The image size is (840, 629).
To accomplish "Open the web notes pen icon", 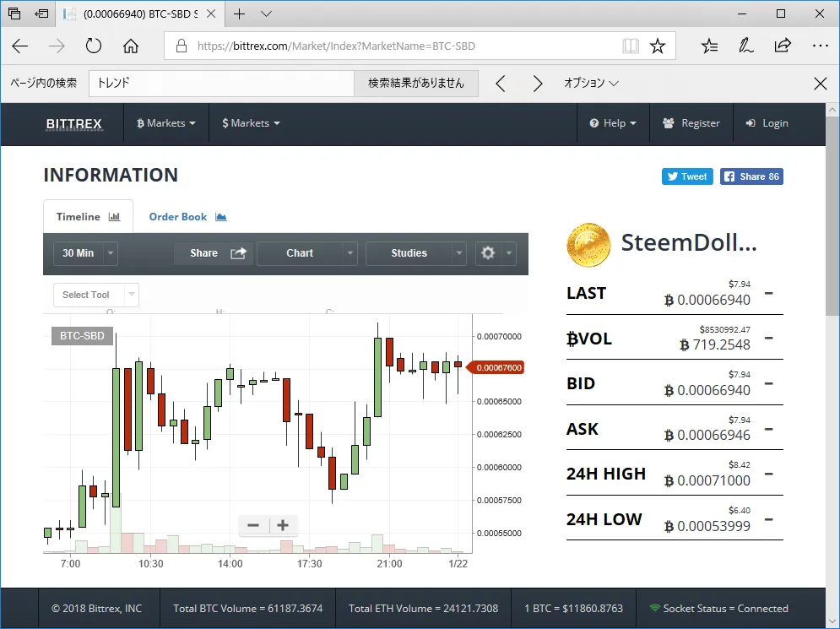I will [x=745, y=46].
